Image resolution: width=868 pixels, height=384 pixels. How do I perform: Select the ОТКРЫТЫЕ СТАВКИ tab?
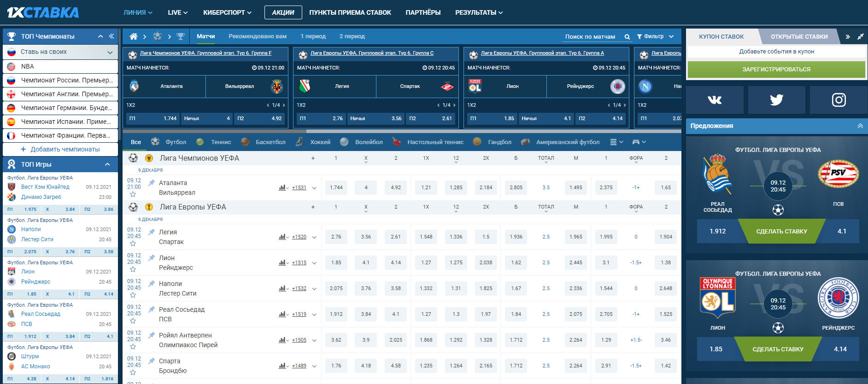tap(799, 36)
